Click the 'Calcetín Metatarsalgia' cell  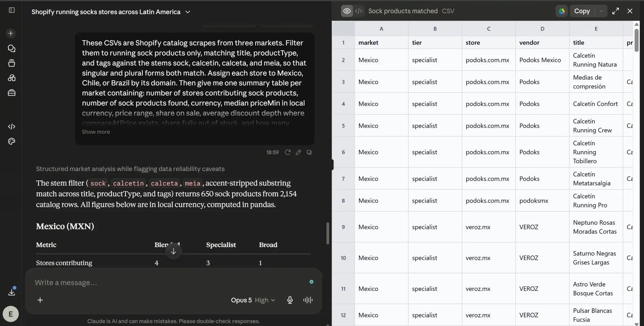click(x=596, y=179)
